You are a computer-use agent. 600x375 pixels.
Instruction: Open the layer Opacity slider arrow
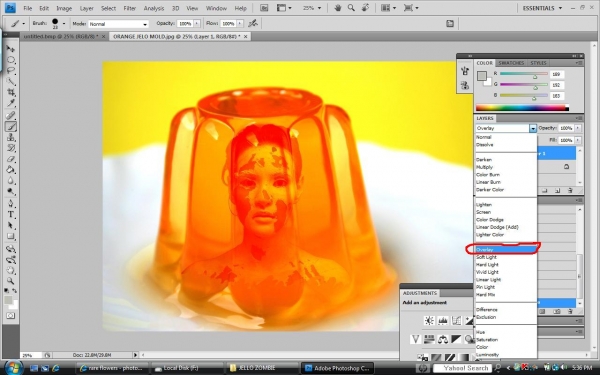[x=578, y=128]
